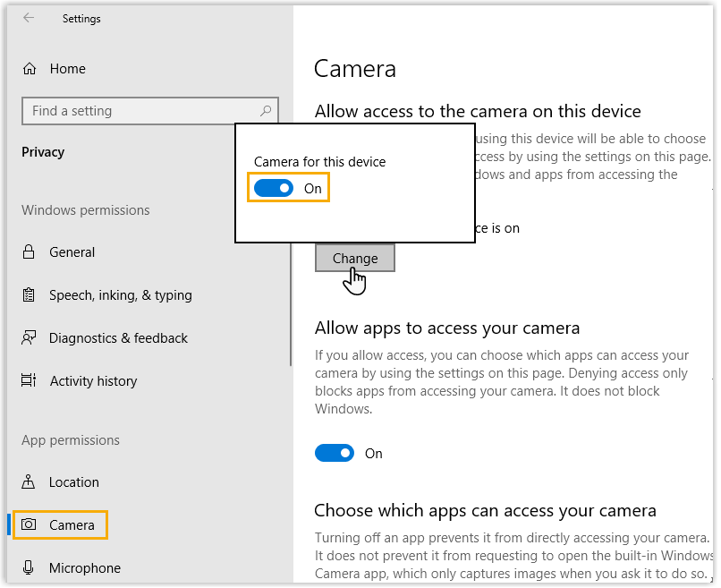Click the sidebar vertical scrollbar
The height and width of the screenshot is (588, 721).
[291, 303]
